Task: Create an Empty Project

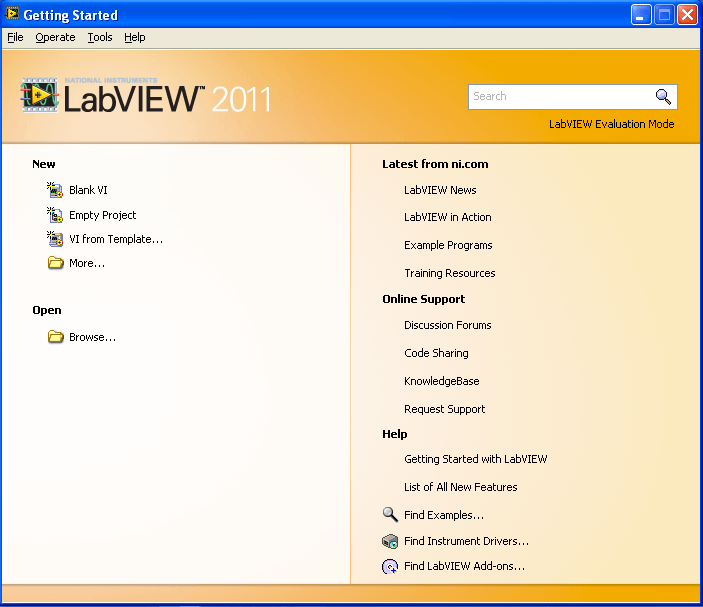Action: [x=102, y=215]
